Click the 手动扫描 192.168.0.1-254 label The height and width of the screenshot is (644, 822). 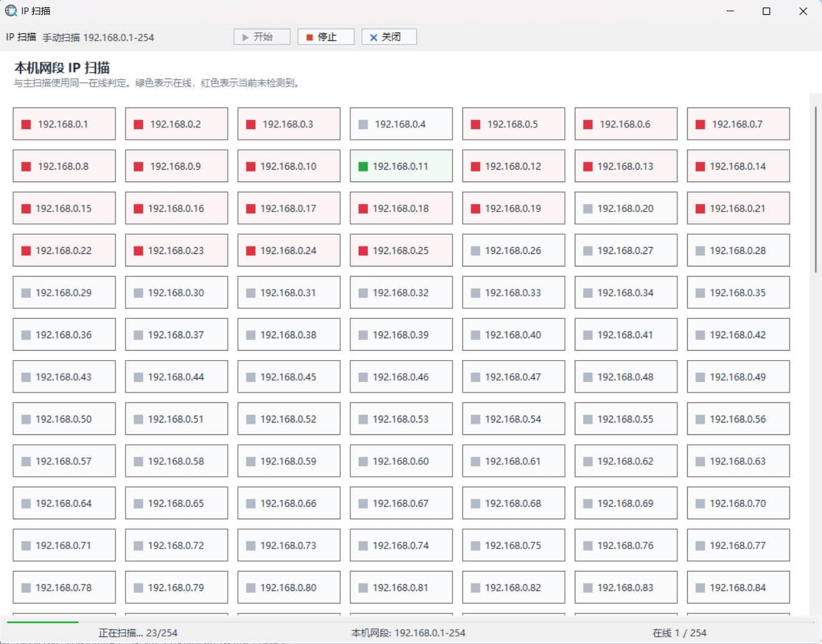[98, 37]
